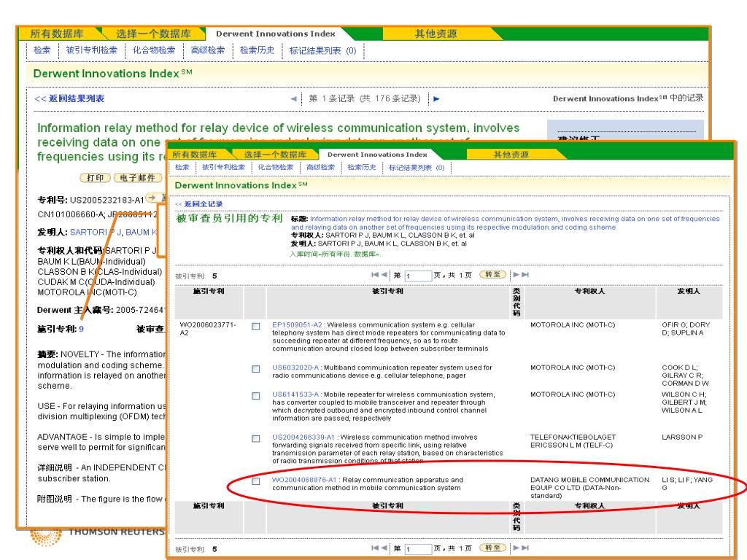Screen dimensions: 747x560
Task: Open 所有数据库 tab in front window
Action: 194,155
